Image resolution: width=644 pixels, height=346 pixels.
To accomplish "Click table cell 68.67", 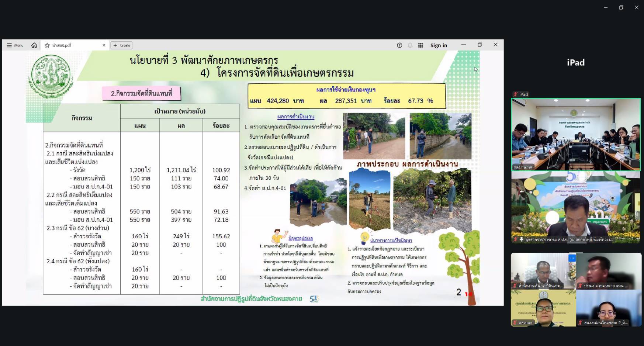I will (x=221, y=187).
